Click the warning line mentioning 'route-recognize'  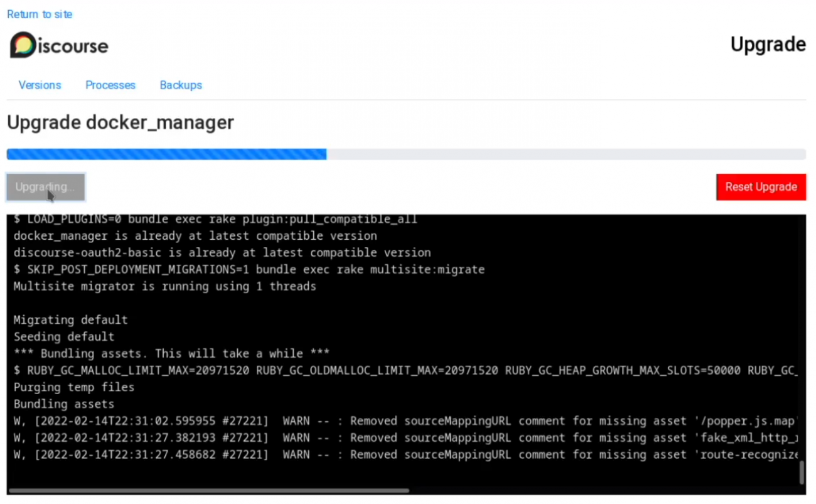[x=406, y=454]
